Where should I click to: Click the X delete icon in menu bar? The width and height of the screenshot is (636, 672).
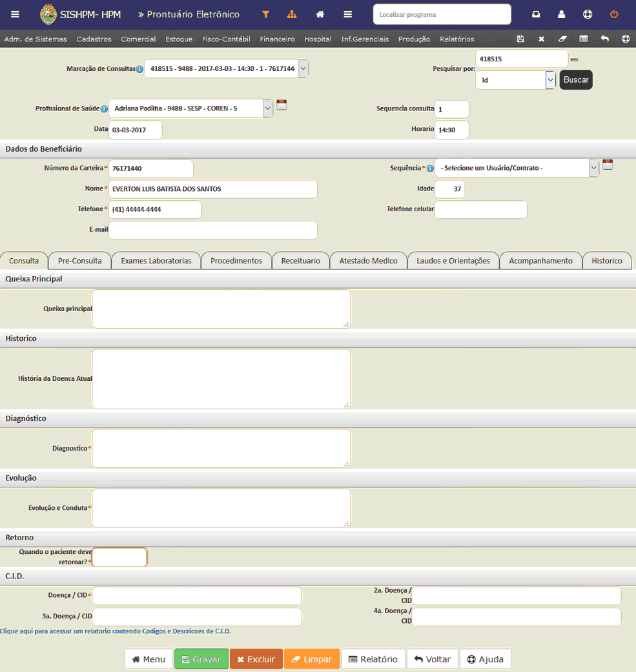(x=541, y=39)
